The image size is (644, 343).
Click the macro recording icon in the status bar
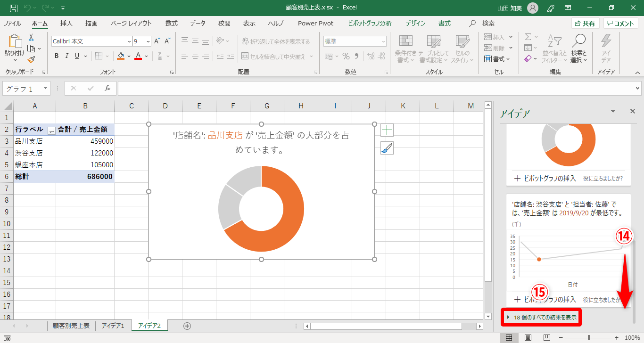[x=7, y=338]
